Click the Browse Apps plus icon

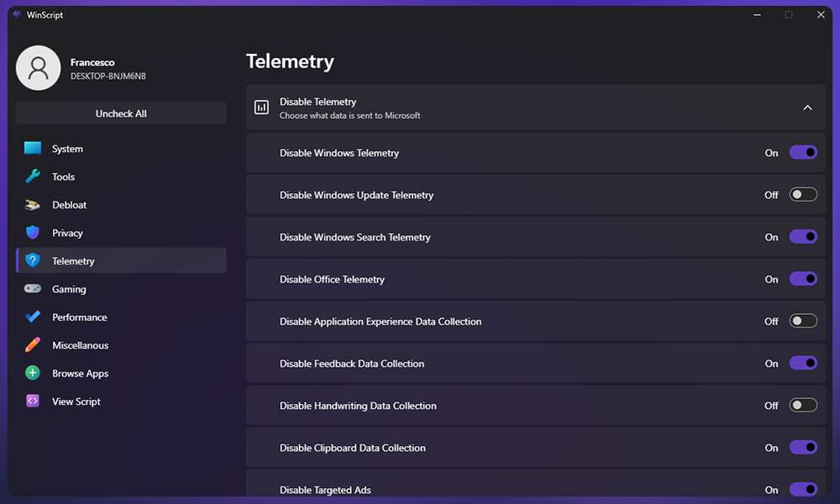pos(33,373)
